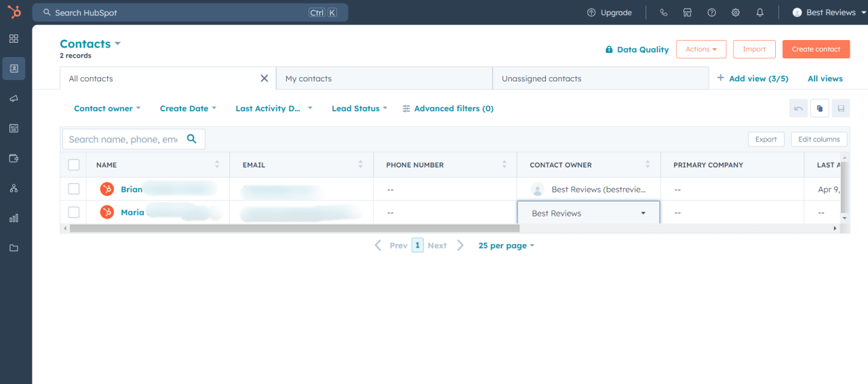
Task: Open the workspaces grid icon in sidebar
Action: point(14,39)
